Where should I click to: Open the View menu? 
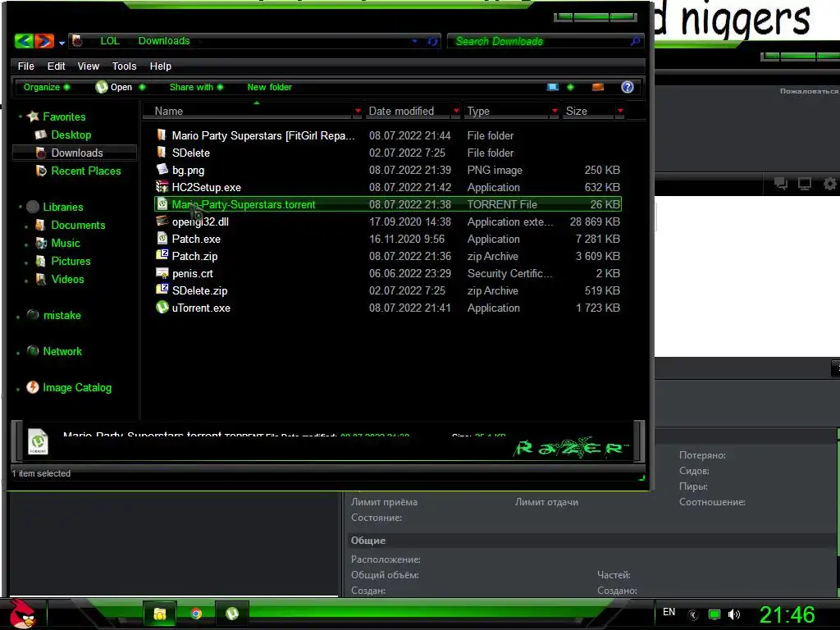click(x=89, y=66)
